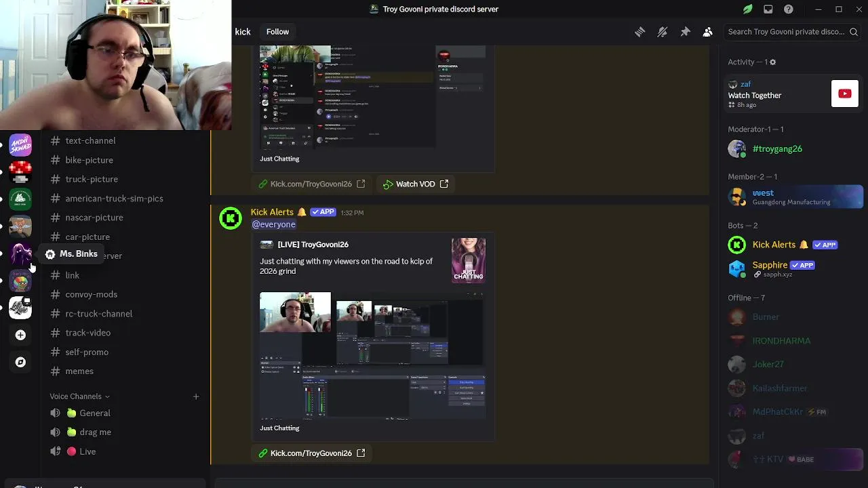Image resolution: width=868 pixels, height=488 pixels.
Task: Open offline member KTV
Action: [793, 460]
